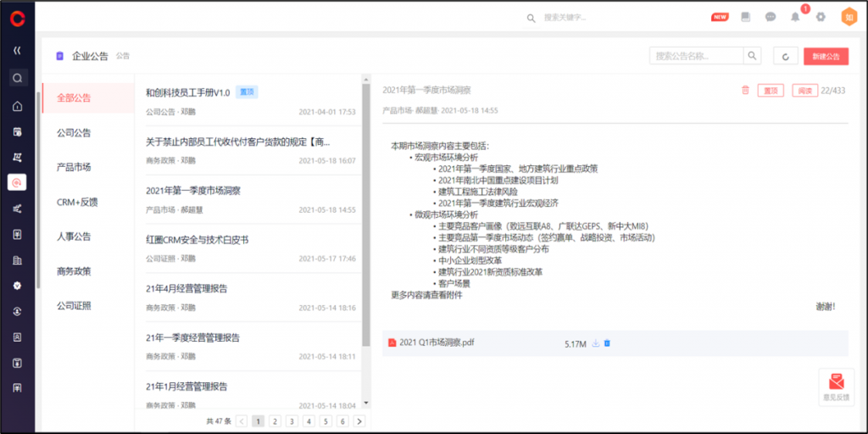Click the announcement list vertical scrollbar
868x434 pixels.
coord(366,212)
